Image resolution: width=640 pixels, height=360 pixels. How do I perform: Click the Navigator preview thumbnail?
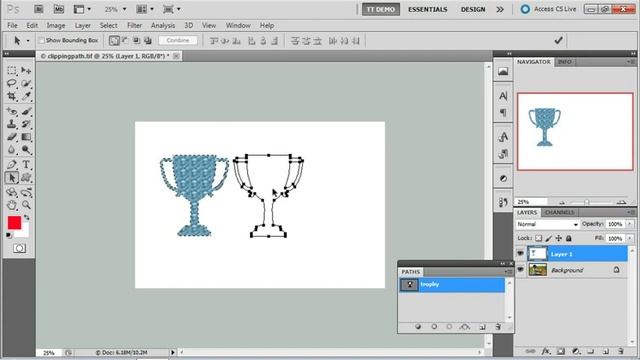pos(575,131)
